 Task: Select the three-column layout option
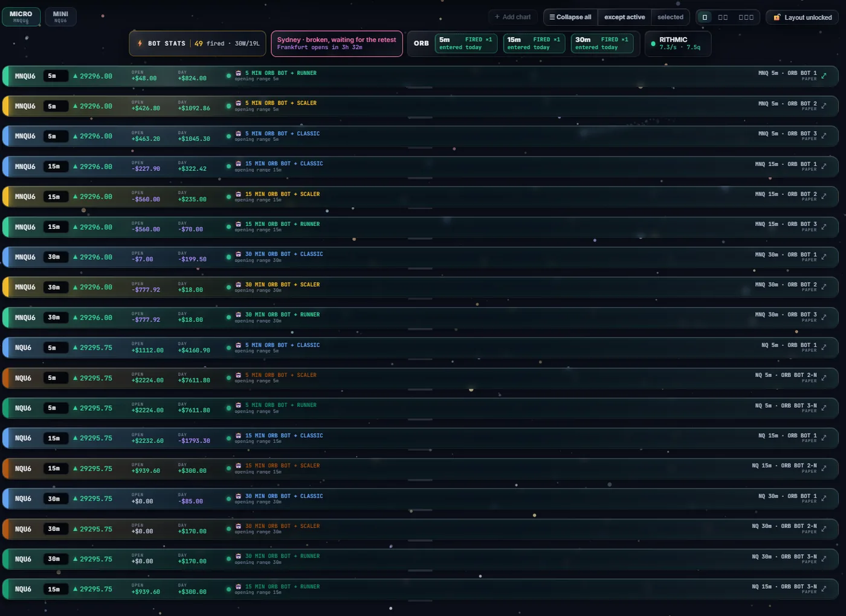coord(746,18)
